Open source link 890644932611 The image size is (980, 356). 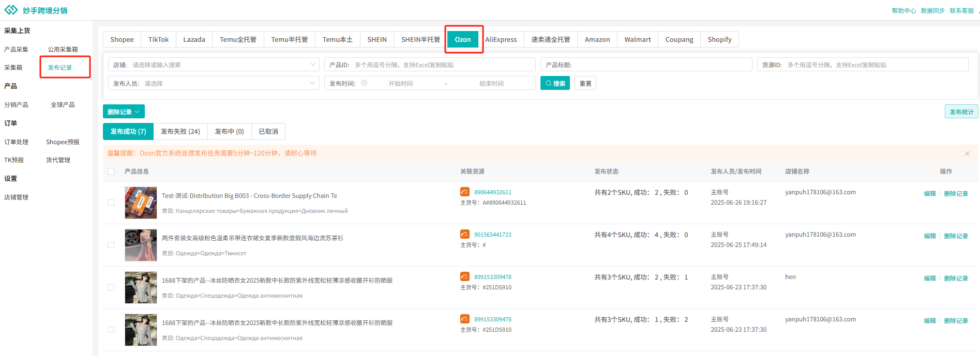tap(493, 192)
